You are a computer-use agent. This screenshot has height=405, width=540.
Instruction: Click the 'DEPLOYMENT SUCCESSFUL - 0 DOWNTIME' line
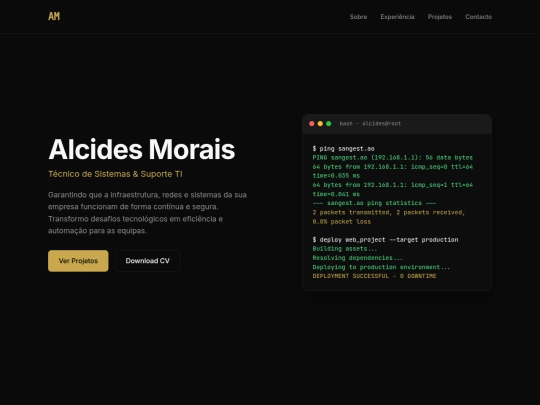(x=374, y=276)
